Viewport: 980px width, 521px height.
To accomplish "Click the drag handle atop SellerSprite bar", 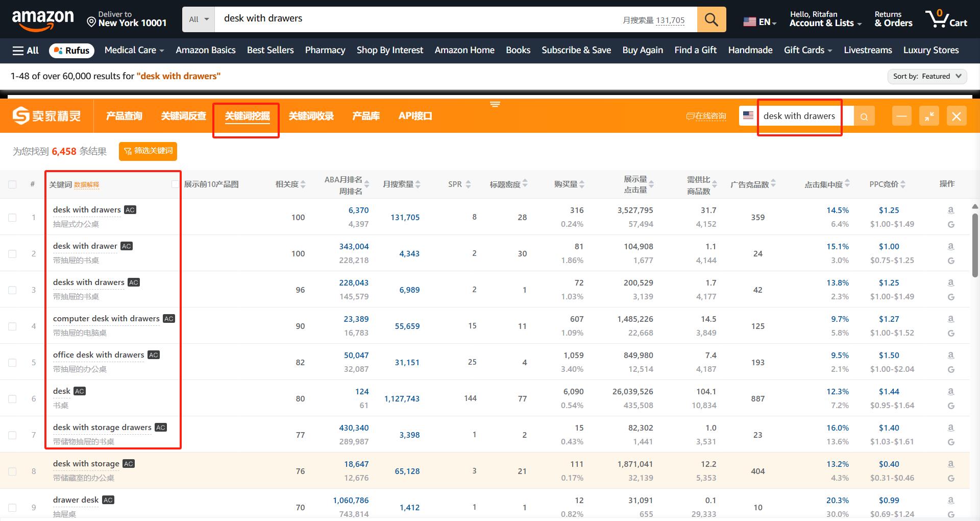I will [495, 104].
